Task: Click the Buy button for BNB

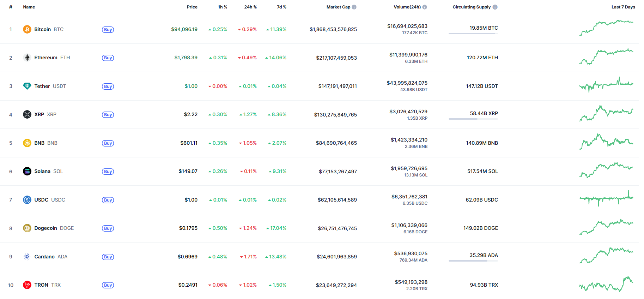Action: (x=108, y=143)
